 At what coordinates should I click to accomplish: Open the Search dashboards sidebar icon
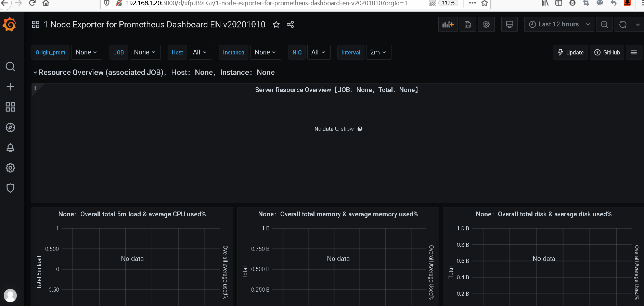[x=10, y=66]
